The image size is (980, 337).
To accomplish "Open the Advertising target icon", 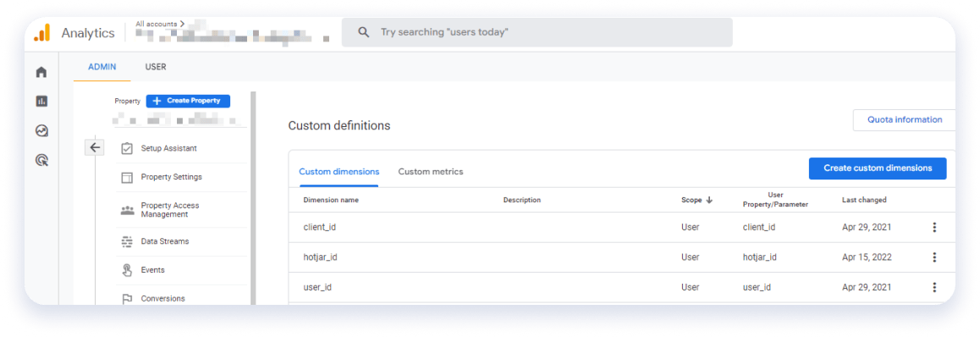I will tap(41, 160).
